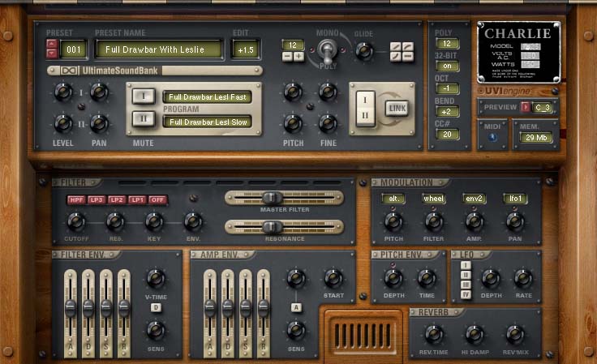Open the 'lfo1' modulation source selector

515,199
